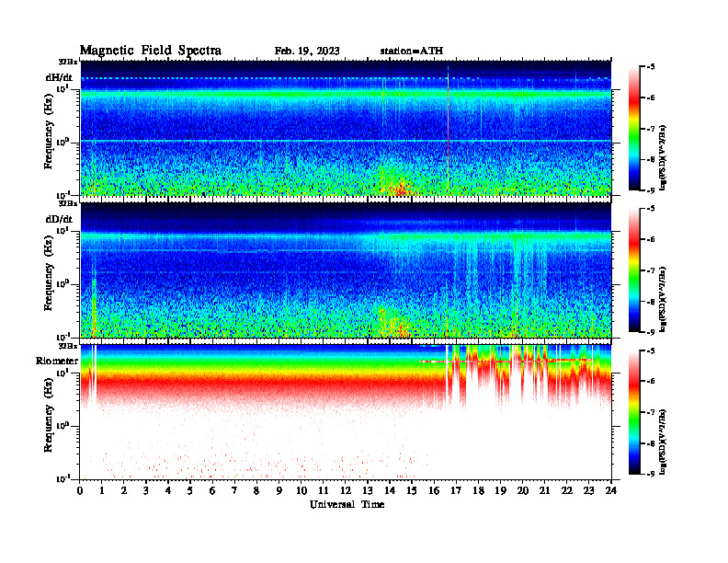Click hour "22" on the time axis
Image resolution: width=728 pixels, height=563 pixels.
click(x=566, y=491)
